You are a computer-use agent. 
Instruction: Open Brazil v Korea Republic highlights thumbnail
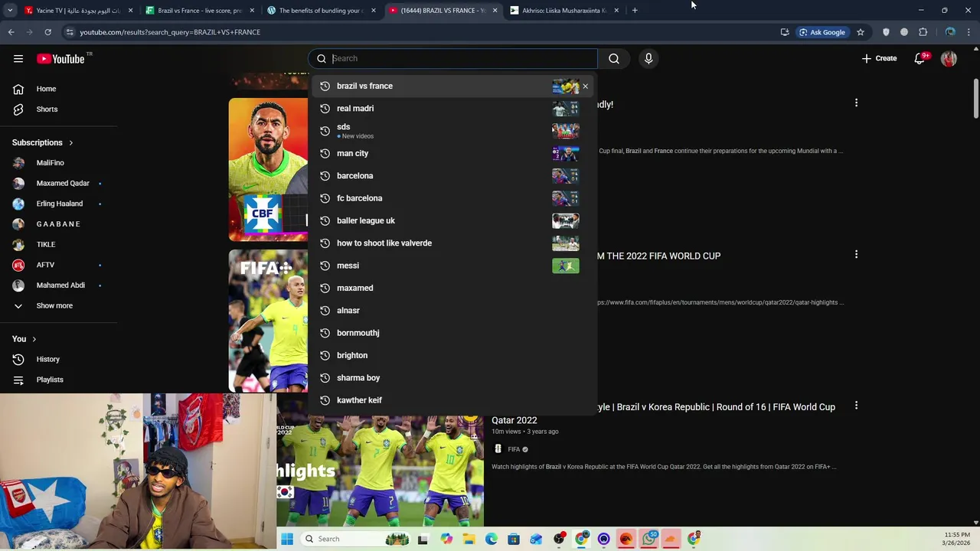[x=380, y=471]
